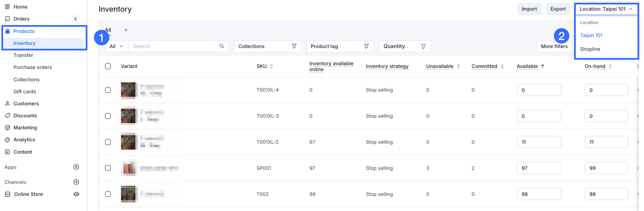This screenshot has width=644, height=211.
Task: Select the T001XL-4 row checkbox
Action: [108, 90]
